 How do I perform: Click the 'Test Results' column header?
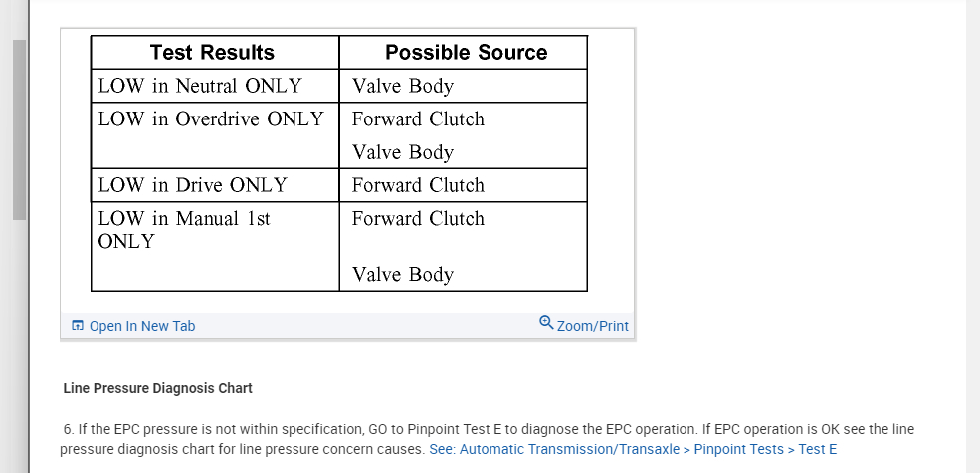point(212,53)
